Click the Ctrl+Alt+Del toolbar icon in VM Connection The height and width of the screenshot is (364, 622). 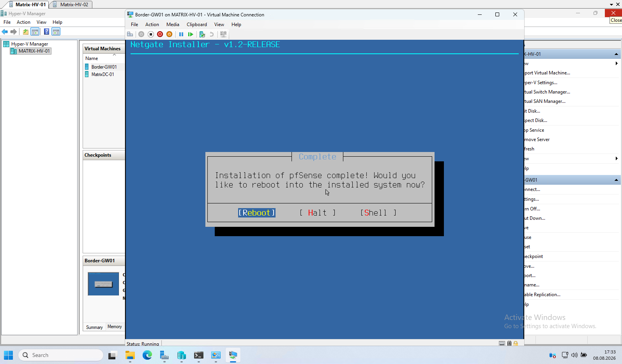(130, 34)
